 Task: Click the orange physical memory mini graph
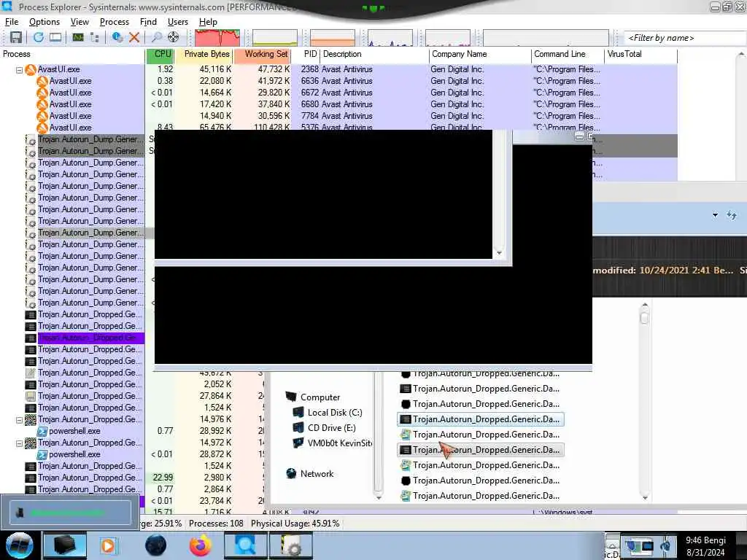(333, 38)
